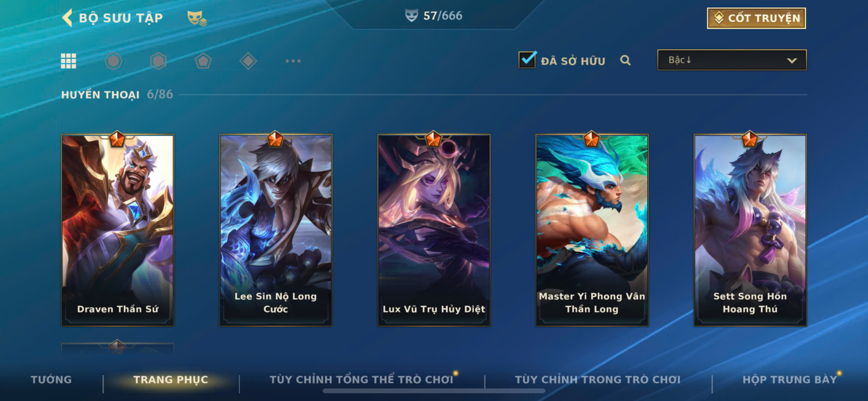868x401 pixels.
Task: Filter by circle rarity tier icon
Action: [x=113, y=61]
